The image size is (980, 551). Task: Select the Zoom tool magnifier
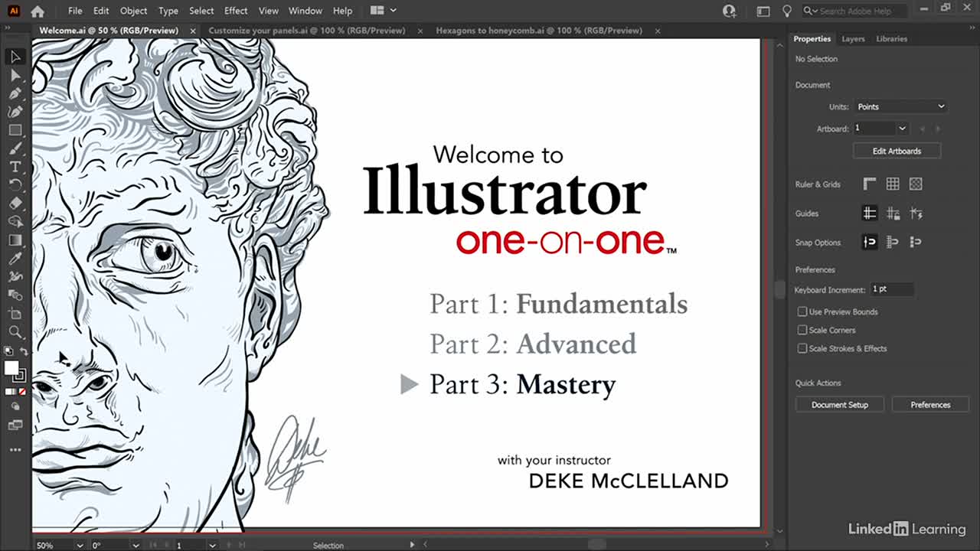tap(15, 332)
